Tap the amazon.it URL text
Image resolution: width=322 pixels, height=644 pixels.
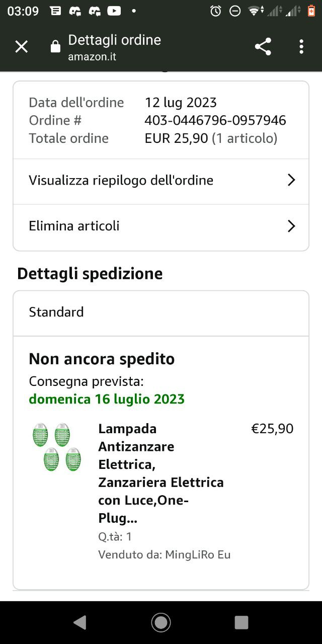[92, 57]
